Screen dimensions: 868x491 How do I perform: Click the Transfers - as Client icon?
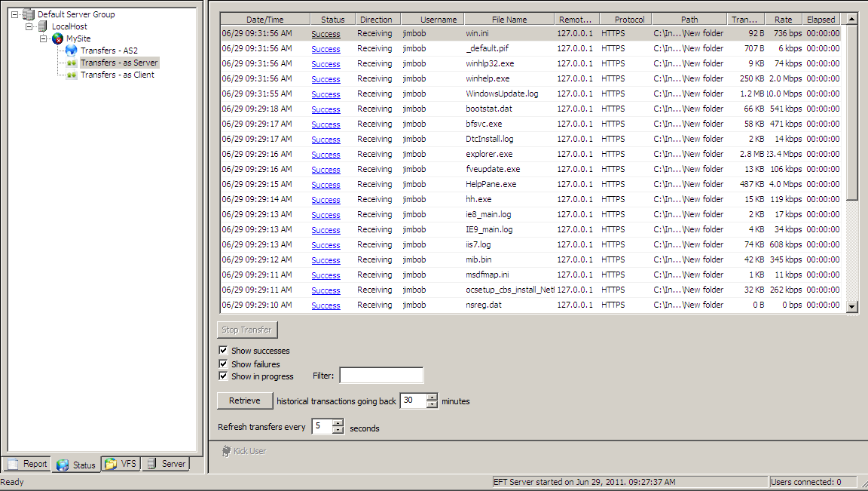72,75
